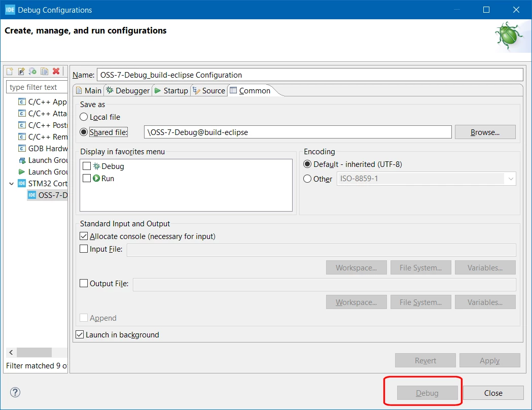The height and width of the screenshot is (410, 532).
Task: Toggle Allocate console checkbox
Action: coord(84,236)
